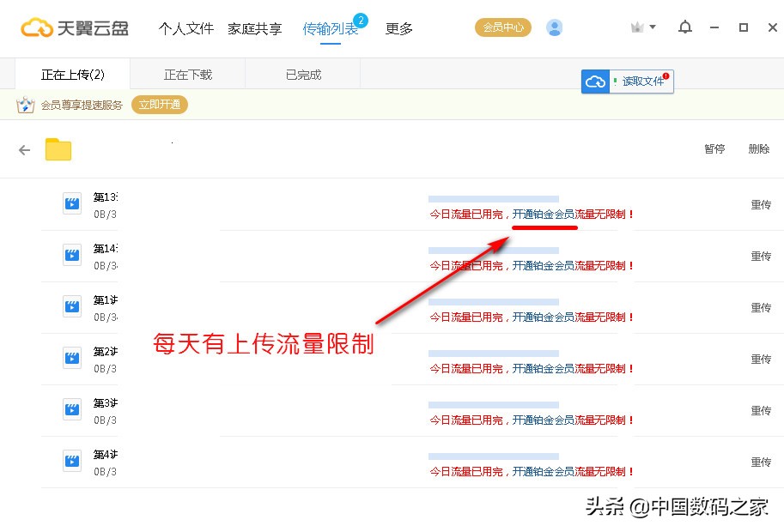784x532 pixels.
Task: Click the user avatar icon
Action: tap(554, 27)
